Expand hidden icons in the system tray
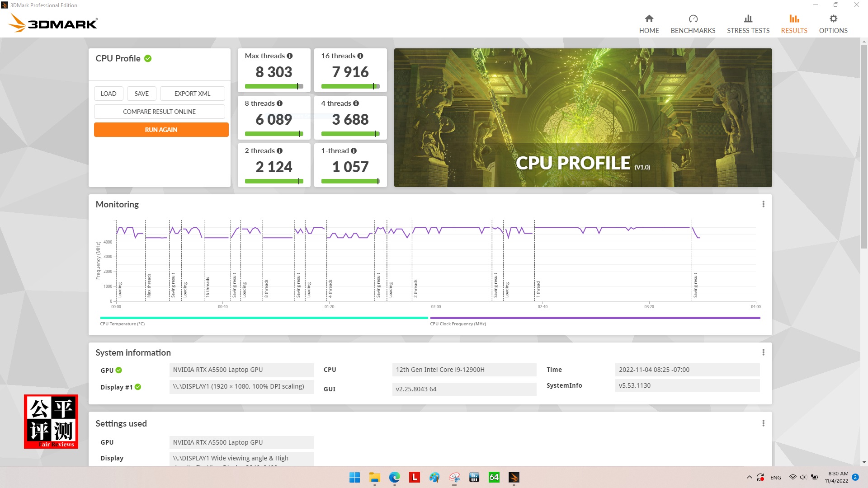868x488 pixels. click(x=749, y=477)
